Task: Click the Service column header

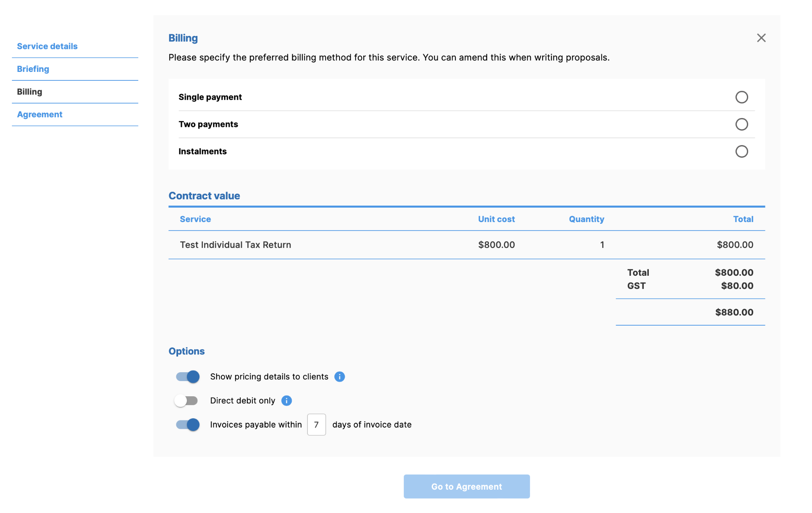Action: [x=195, y=219]
